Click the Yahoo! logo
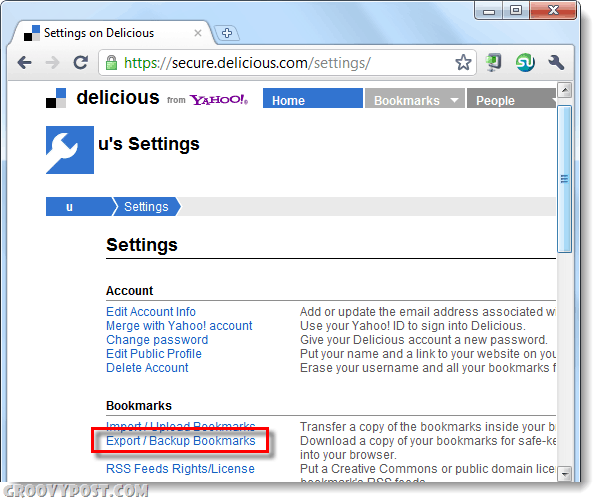601x502 pixels. tap(219, 100)
